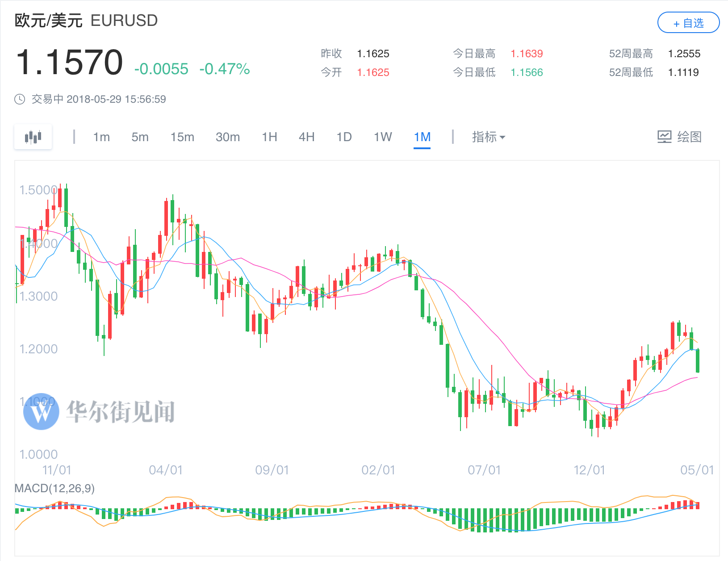Click the candlestick chart type icon
Image resolution: width=728 pixels, height=561 pixels.
33,137
